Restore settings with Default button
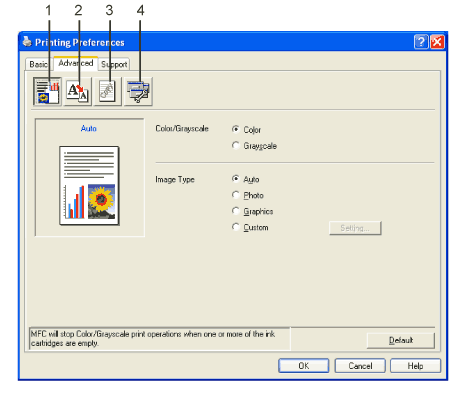Screen dimensions: 472x408 [401, 340]
